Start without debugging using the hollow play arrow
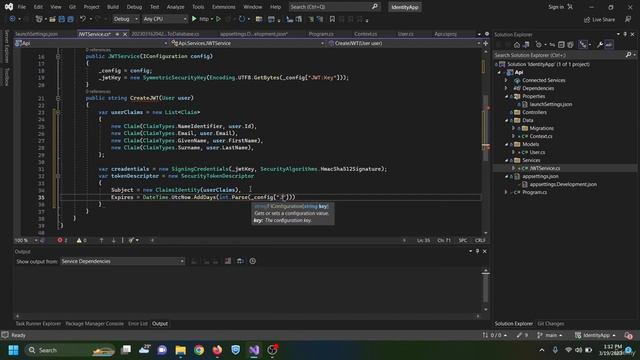The image size is (640, 360). pos(218,19)
